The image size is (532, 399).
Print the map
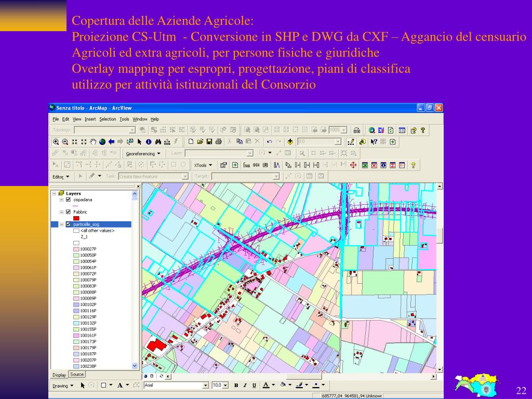tap(219, 141)
